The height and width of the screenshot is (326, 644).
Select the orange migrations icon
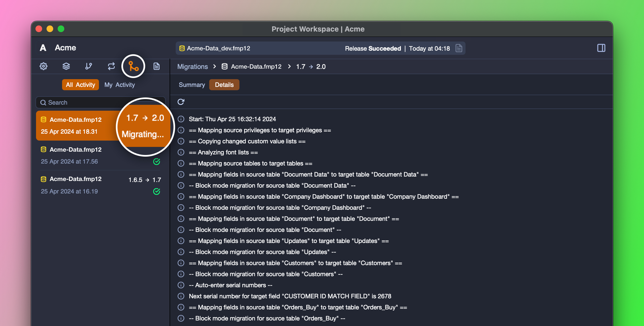(134, 66)
